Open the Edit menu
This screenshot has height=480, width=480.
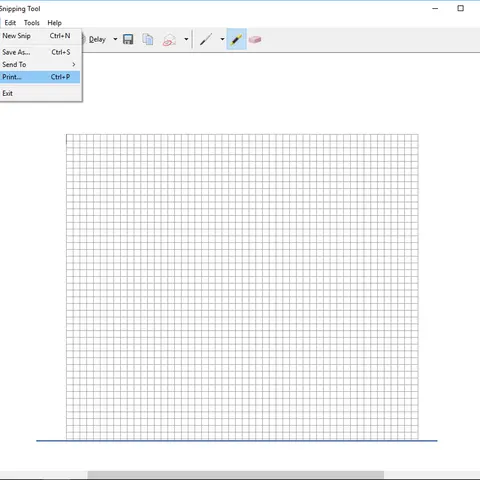tap(10, 23)
